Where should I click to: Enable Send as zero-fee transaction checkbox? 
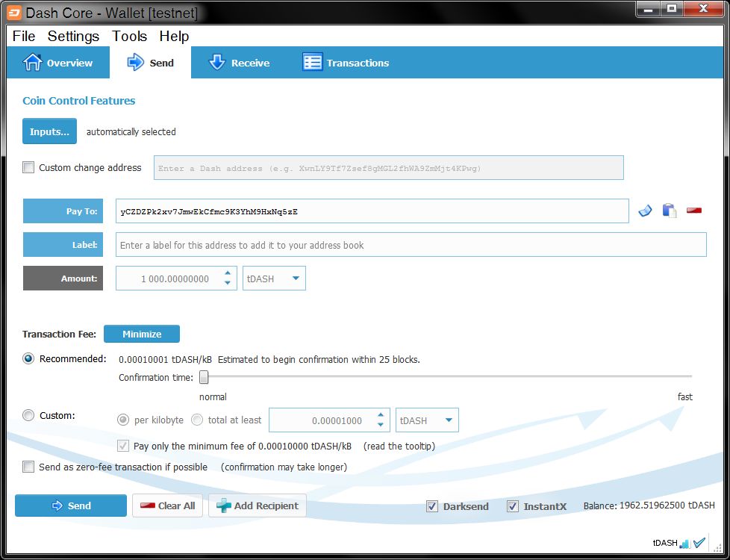pyautogui.click(x=28, y=467)
